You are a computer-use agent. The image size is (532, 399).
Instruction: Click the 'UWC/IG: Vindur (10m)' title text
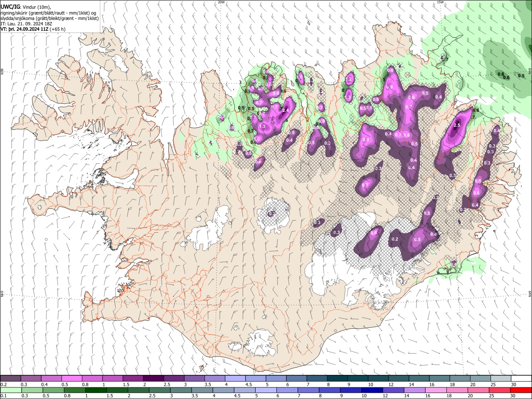click(27, 7)
